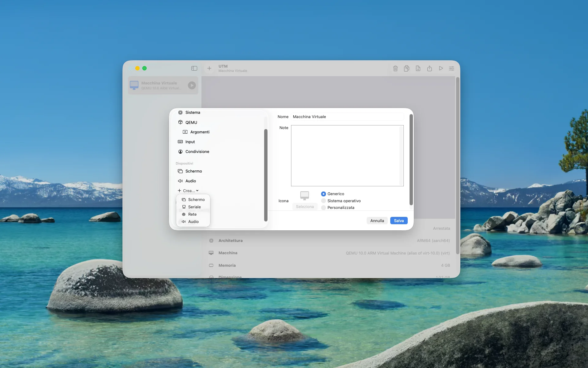
Task: Click the save/move file icon in the toolbar
Action: 418,68
